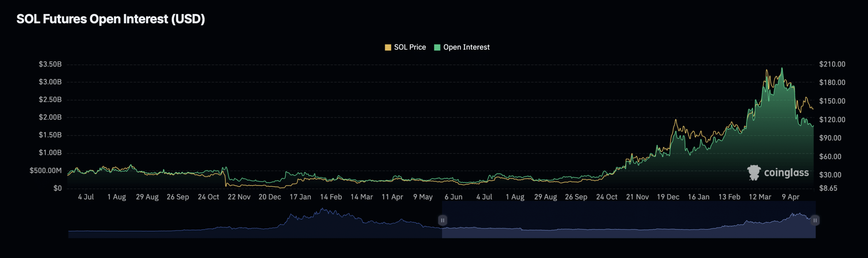Click the 19 Dec date label
Screen dimensions: 868x258
(668, 197)
